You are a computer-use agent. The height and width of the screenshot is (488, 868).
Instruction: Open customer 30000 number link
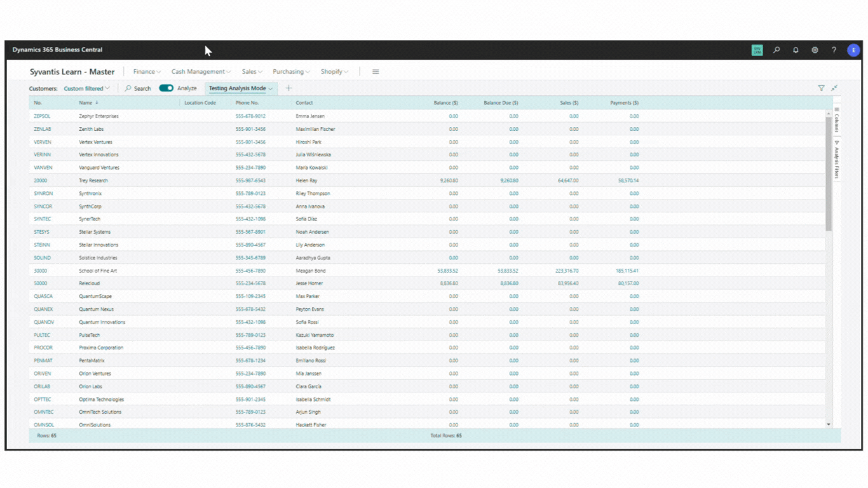40,271
